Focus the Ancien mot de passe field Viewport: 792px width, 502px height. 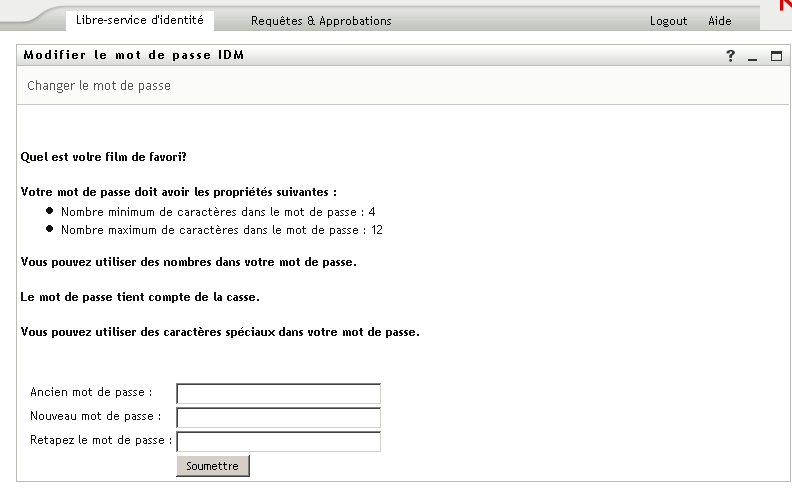pyautogui.click(x=278, y=393)
